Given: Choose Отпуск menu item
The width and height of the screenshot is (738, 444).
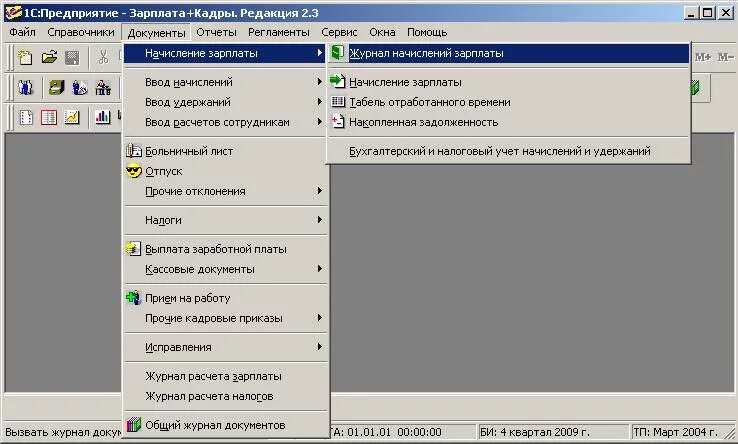Looking at the screenshot, I should 225,171.
